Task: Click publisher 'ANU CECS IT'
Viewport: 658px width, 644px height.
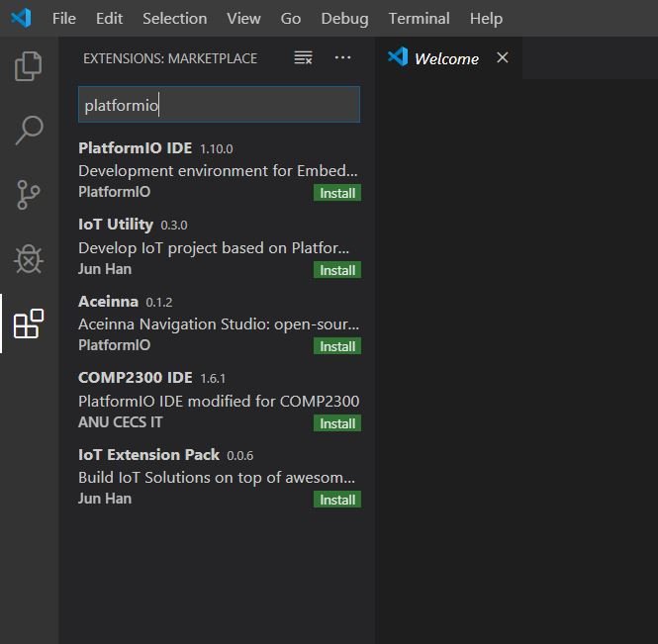Action: coord(121,422)
